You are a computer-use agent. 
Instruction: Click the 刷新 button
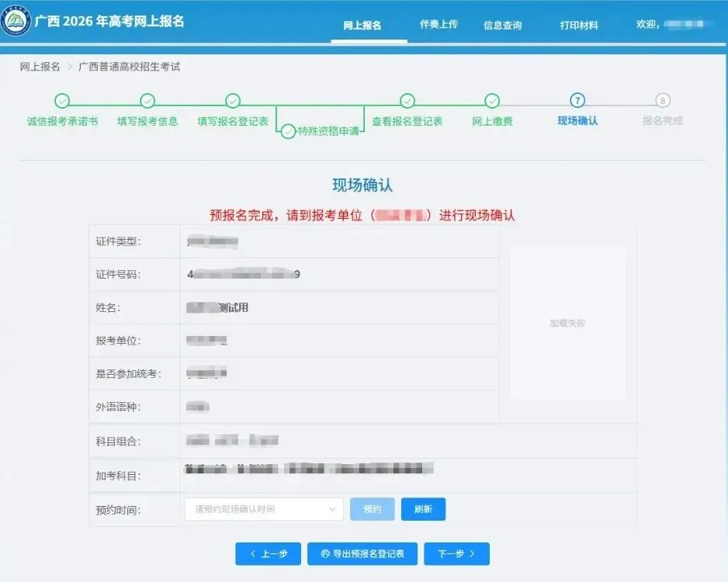[x=423, y=509]
